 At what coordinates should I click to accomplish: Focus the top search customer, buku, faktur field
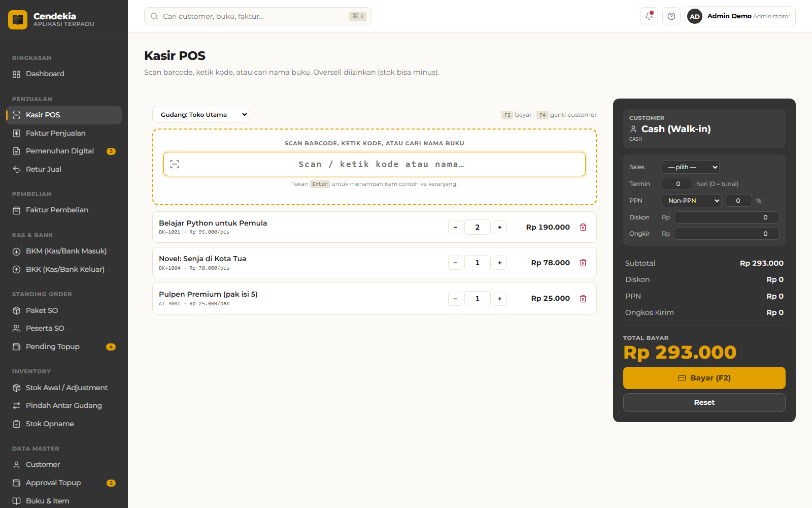(x=258, y=16)
